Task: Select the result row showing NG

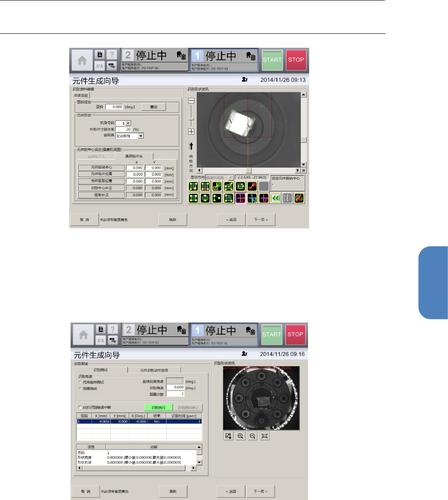Action: (x=139, y=422)
